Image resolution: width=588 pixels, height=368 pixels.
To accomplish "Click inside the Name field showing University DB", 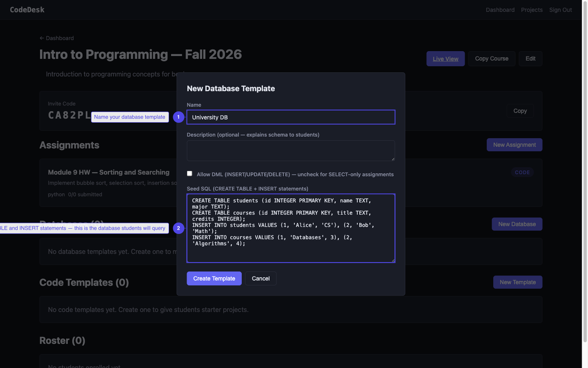I will point(291,117).
